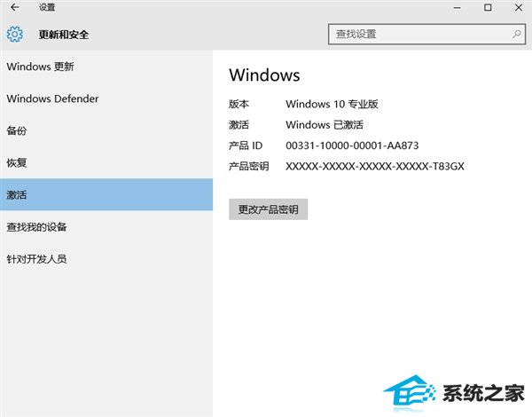This screenshot has width=532, height=417.
Task: Click the 版本 label
Action: (x=239, y=104)
